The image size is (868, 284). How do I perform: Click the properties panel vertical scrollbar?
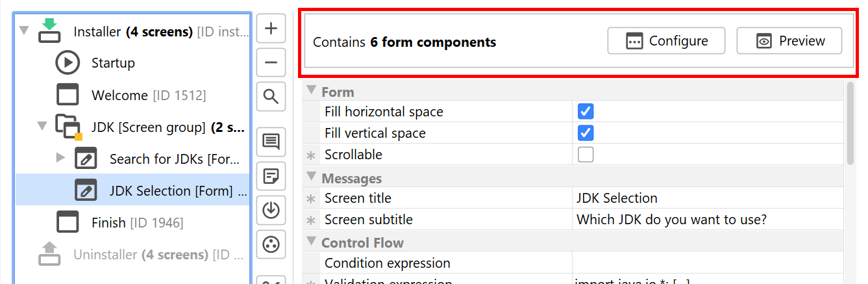tap(850, 123)
